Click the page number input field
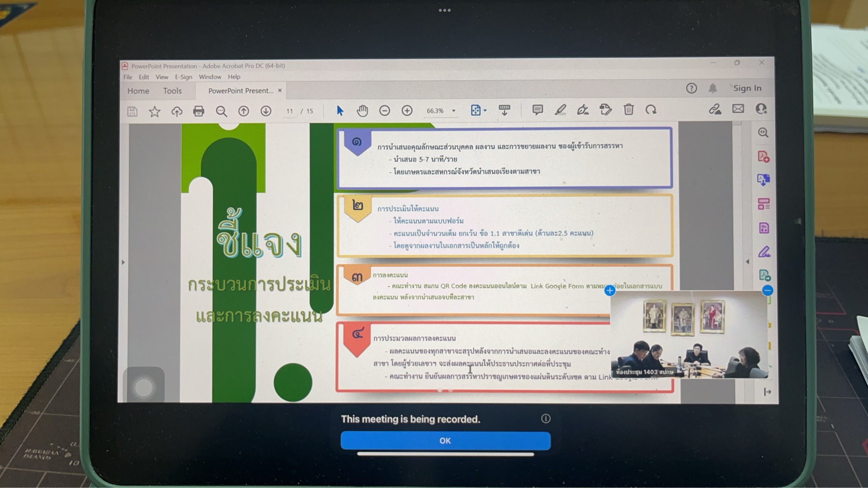This screenshot has width=868, height=488. pyautogui.click(x=289, y=111)
